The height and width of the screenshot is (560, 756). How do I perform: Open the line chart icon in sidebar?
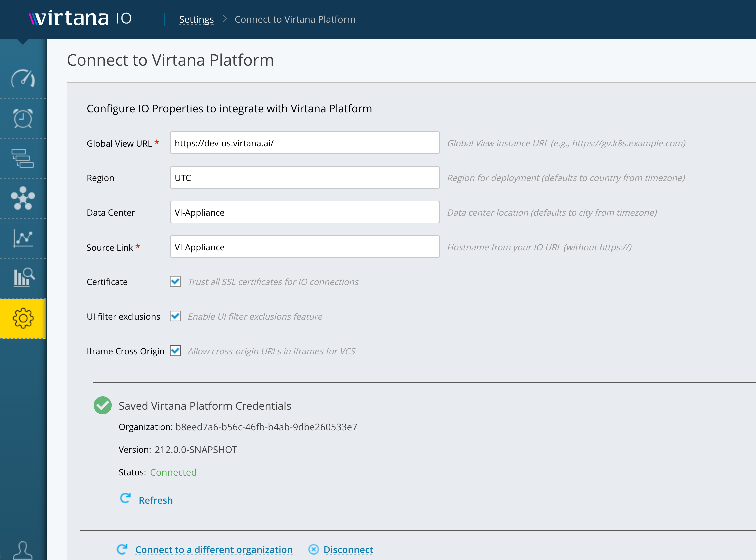[23, 238]
